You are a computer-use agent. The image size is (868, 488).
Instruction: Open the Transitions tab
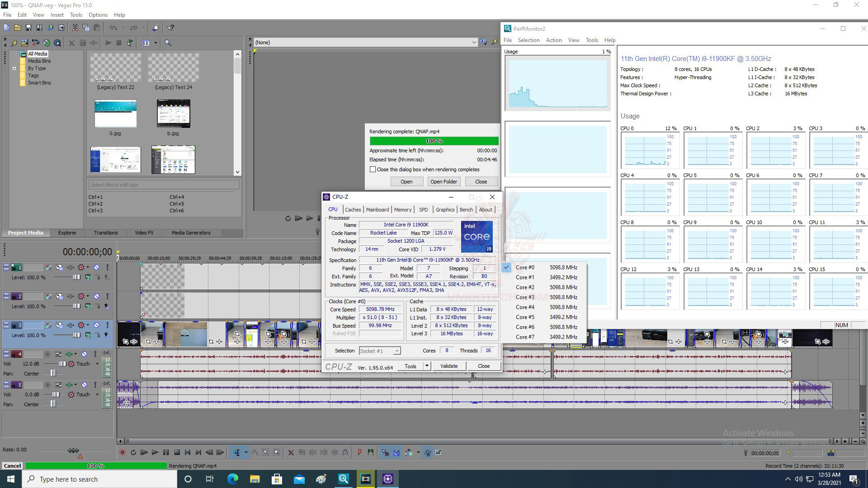coord(105,233)
